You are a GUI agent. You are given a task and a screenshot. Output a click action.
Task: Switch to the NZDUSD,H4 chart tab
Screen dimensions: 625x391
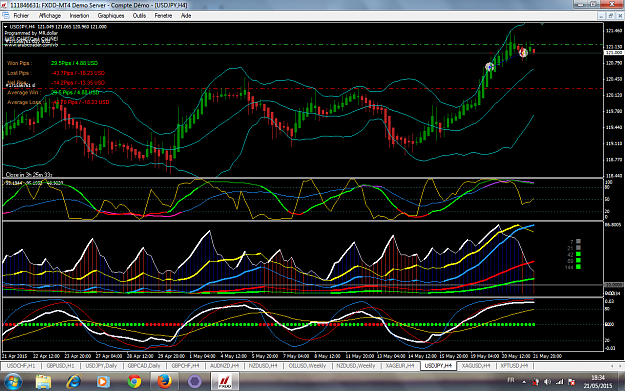pyautogui.click(x=263, y=365)
